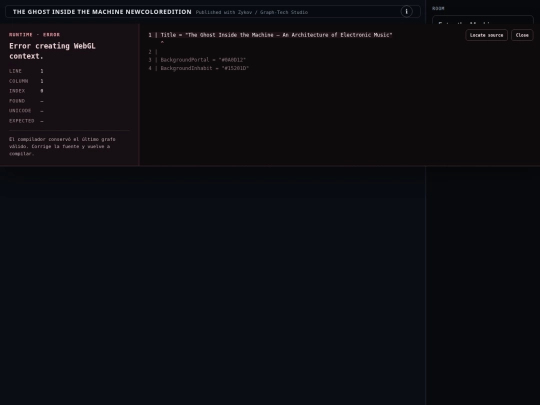
Task: Click the Locate source button
Action: click(x=486, y=35)
